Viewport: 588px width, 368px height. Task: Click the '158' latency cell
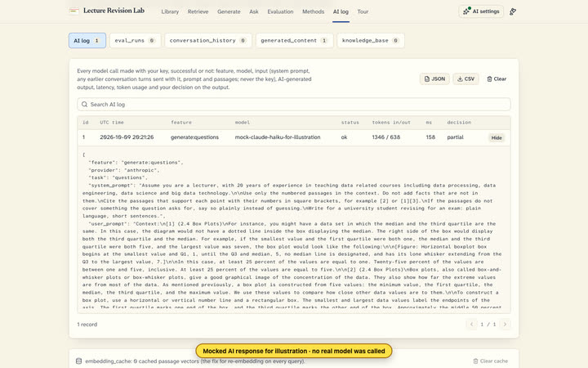[x=430, y=137]
